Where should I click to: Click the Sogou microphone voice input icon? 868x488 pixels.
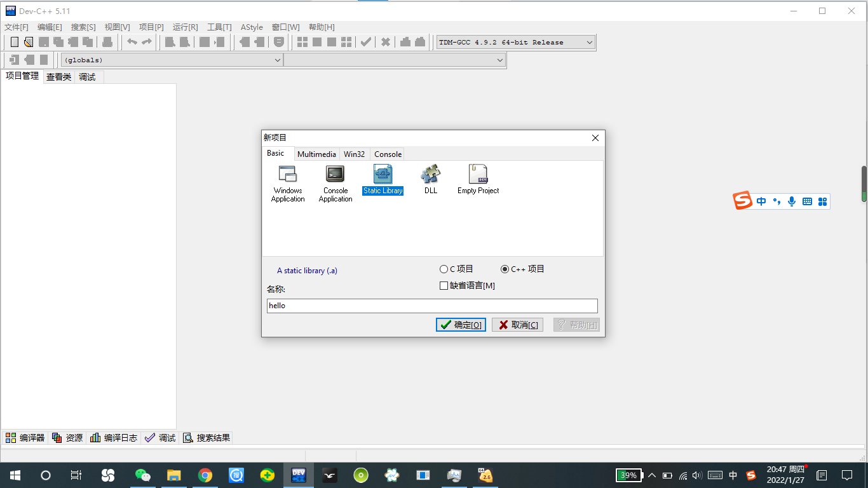point(792,201)
